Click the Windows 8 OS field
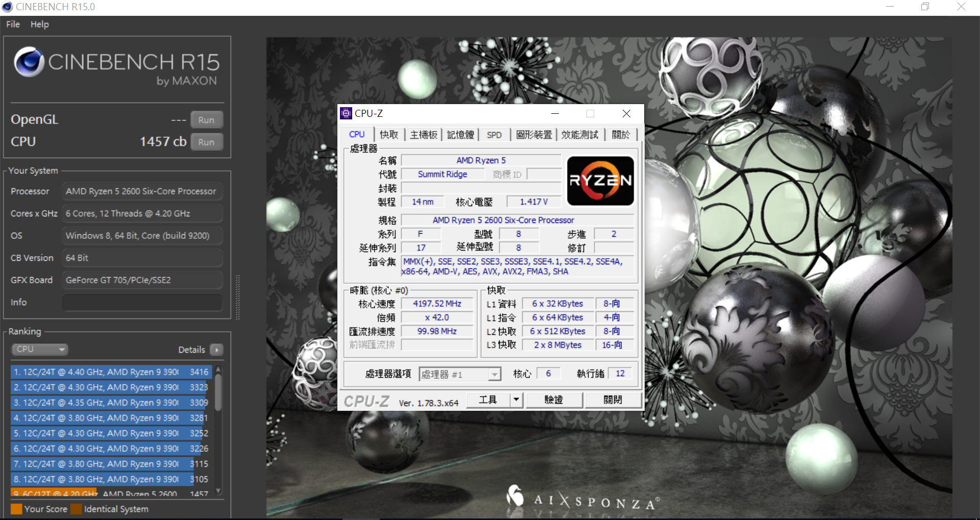980x520 pixels. click(142, 236)
